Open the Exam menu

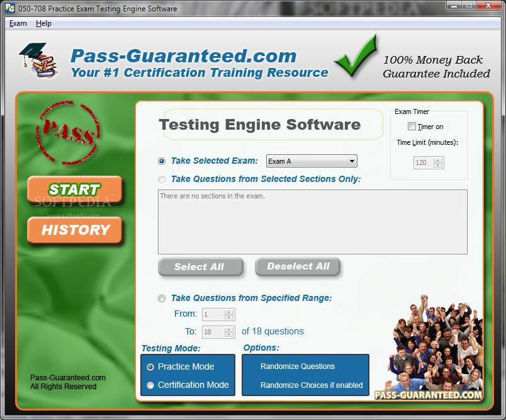point(18,23)
